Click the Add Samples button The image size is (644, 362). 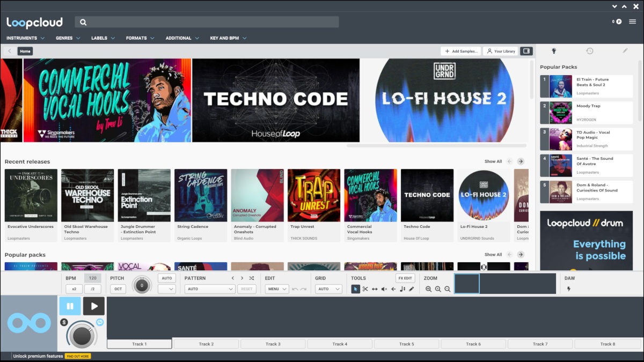460,50
